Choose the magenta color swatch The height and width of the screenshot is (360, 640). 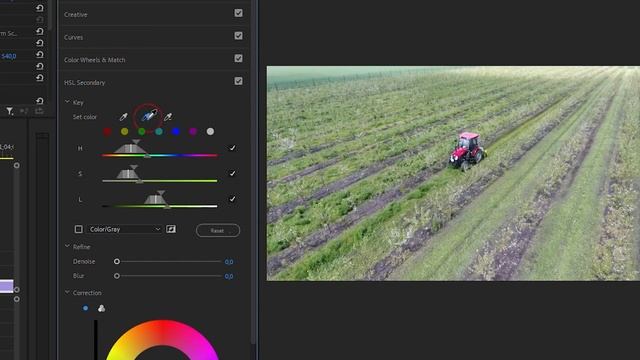(x=193, y=131)
